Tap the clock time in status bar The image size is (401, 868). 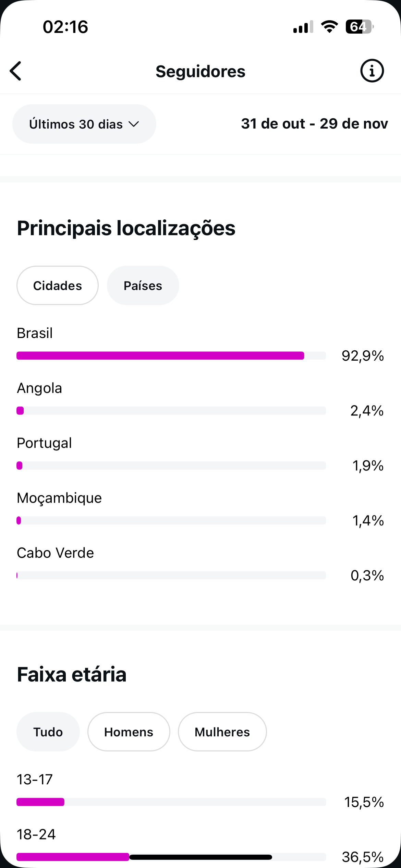65,27
